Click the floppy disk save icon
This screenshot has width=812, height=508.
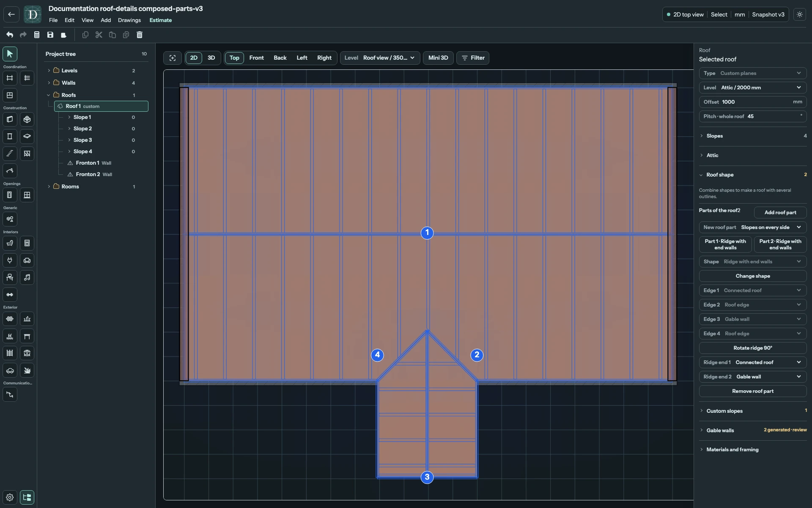click(x=50, y=35)
